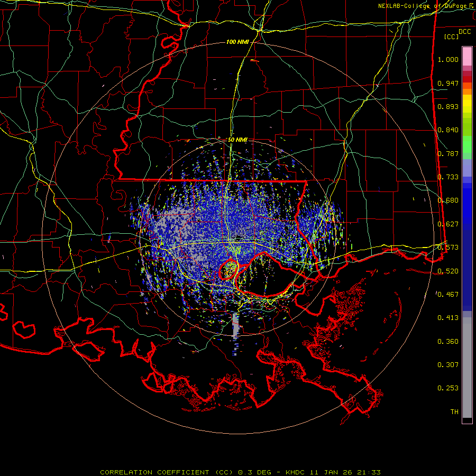
Task: Click the 0.947 scale label
Action: click(448, 83)
